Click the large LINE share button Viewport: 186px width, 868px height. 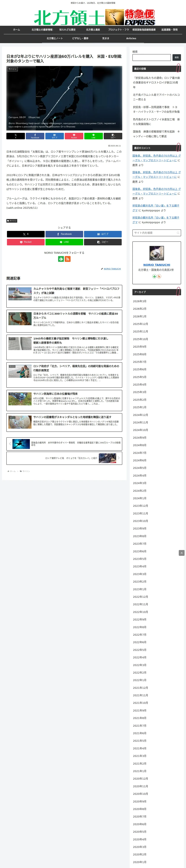64,242
